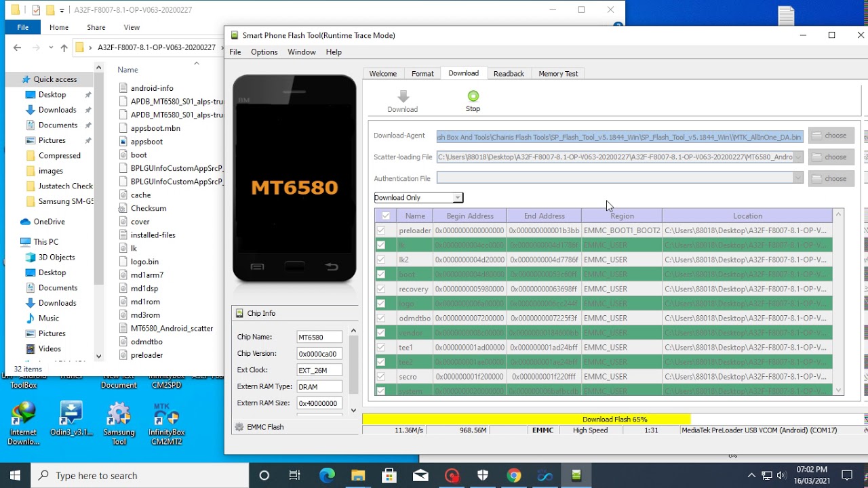The image size is (868, 488).
Task: Open the Window menu in Flash Tool
Action: [x=302, y=52]
